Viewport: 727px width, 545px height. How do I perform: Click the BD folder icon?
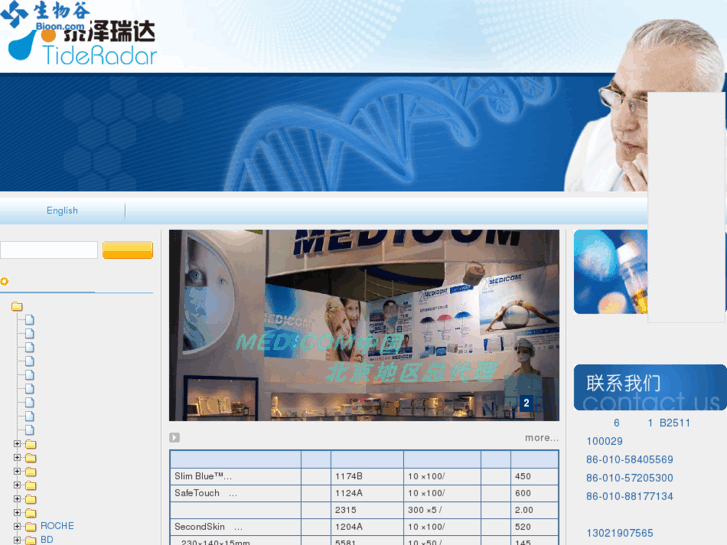point(31,540)
